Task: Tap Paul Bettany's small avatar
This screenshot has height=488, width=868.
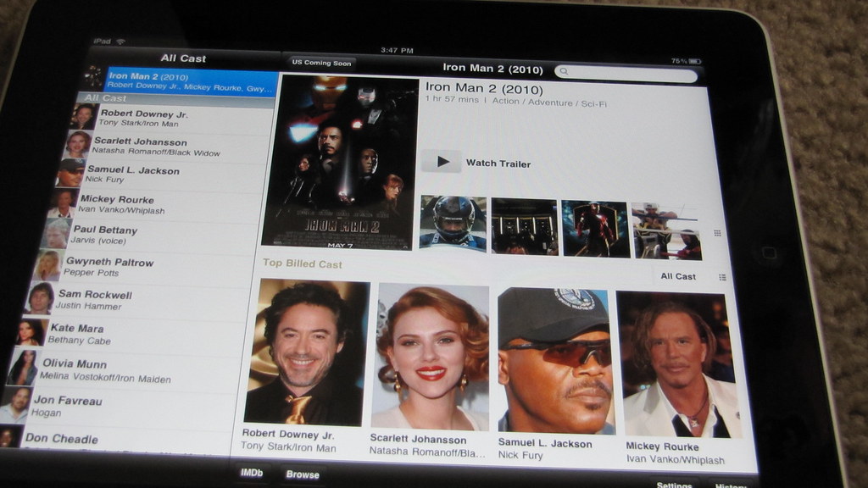Action: tap(56, 234)
